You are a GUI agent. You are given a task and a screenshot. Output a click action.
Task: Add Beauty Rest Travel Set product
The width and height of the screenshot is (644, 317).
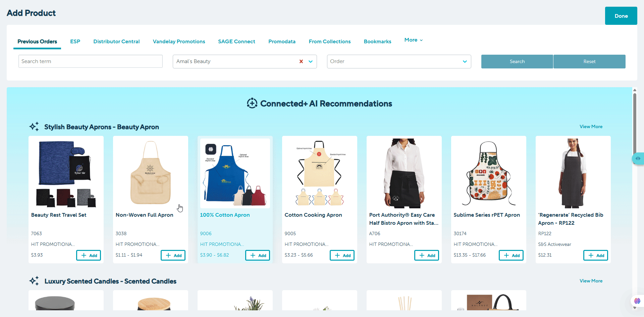(x=89, y=255)
